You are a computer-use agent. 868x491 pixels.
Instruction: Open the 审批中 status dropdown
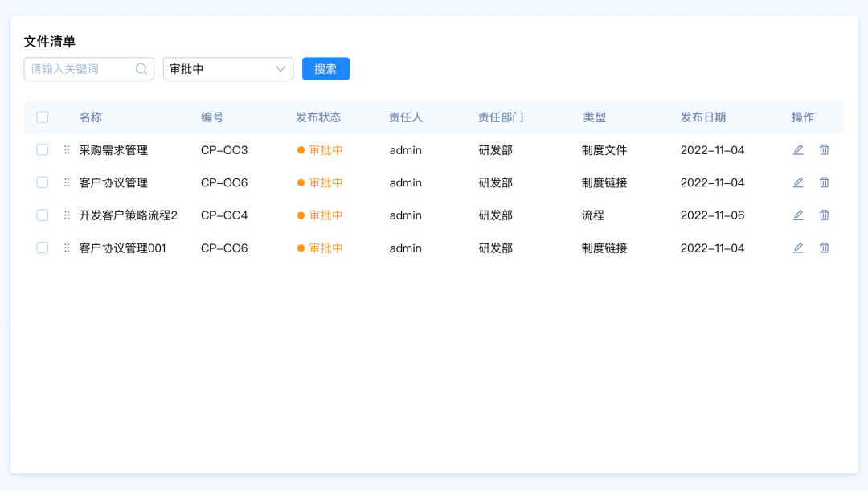pos(228,69)
